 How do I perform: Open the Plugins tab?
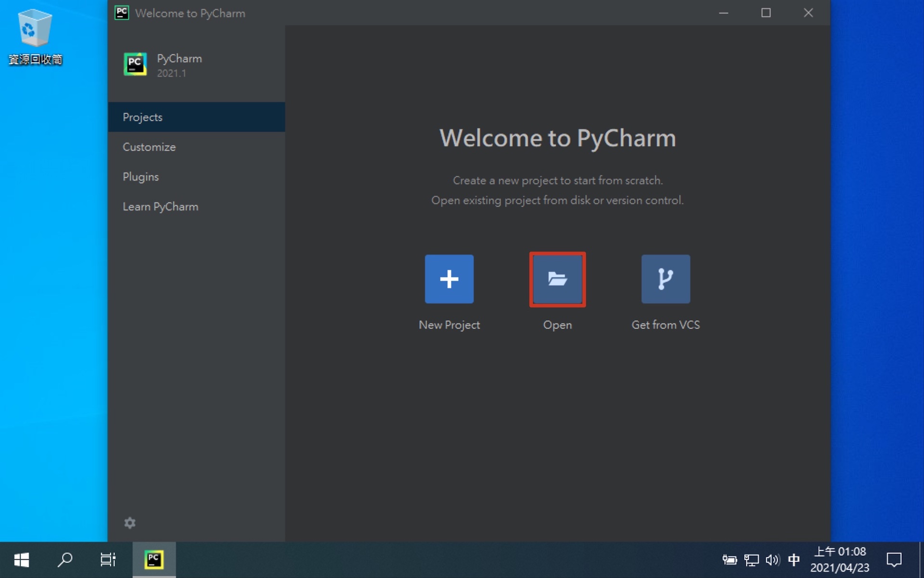point(196,177)
